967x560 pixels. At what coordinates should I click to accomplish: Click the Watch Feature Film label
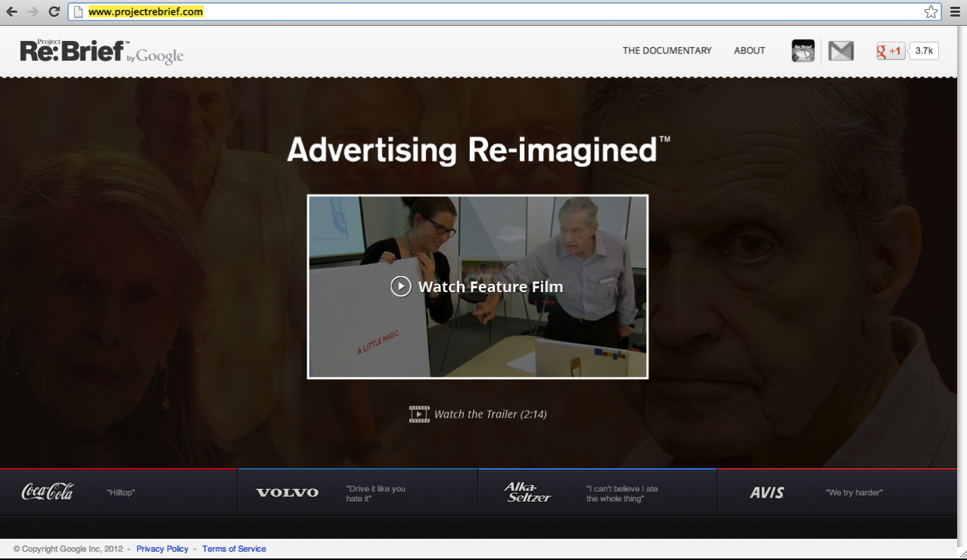tap(490, 287)
